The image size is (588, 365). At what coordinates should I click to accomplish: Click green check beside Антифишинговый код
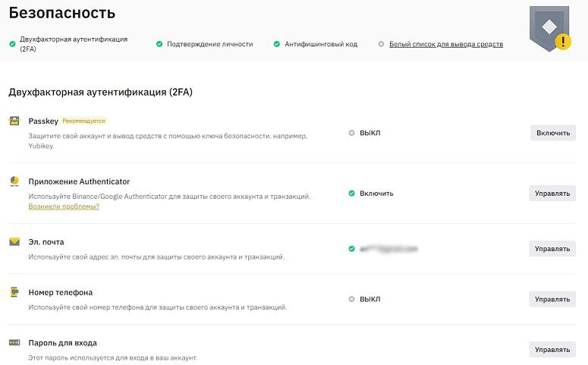point(277,44)
